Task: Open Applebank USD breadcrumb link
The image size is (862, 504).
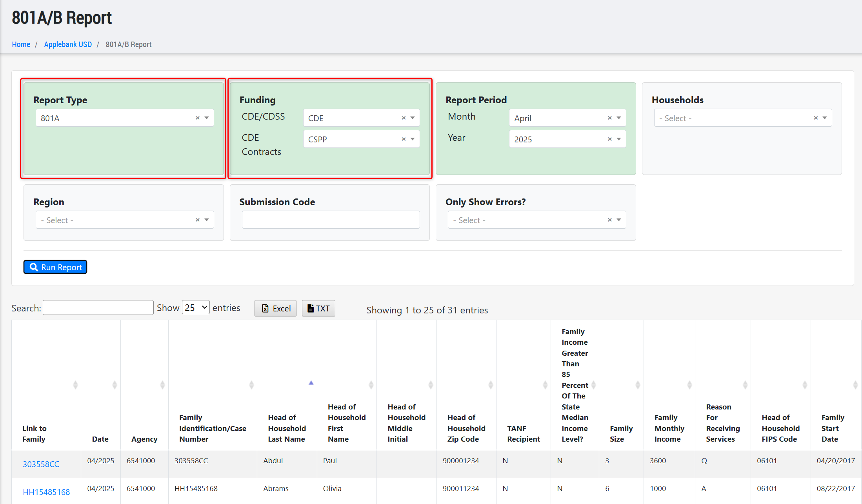Action: point(68,44)
